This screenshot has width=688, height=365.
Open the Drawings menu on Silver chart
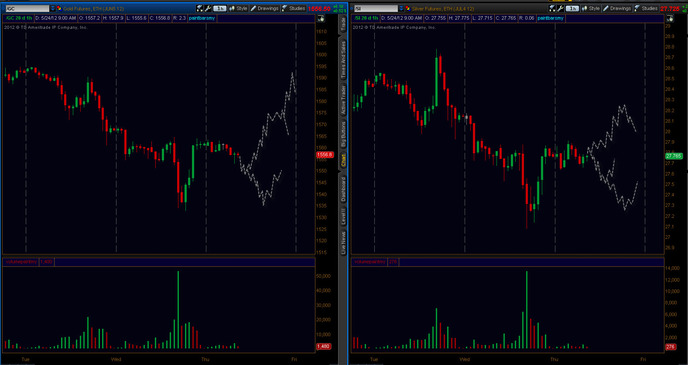tap(617, 8)
